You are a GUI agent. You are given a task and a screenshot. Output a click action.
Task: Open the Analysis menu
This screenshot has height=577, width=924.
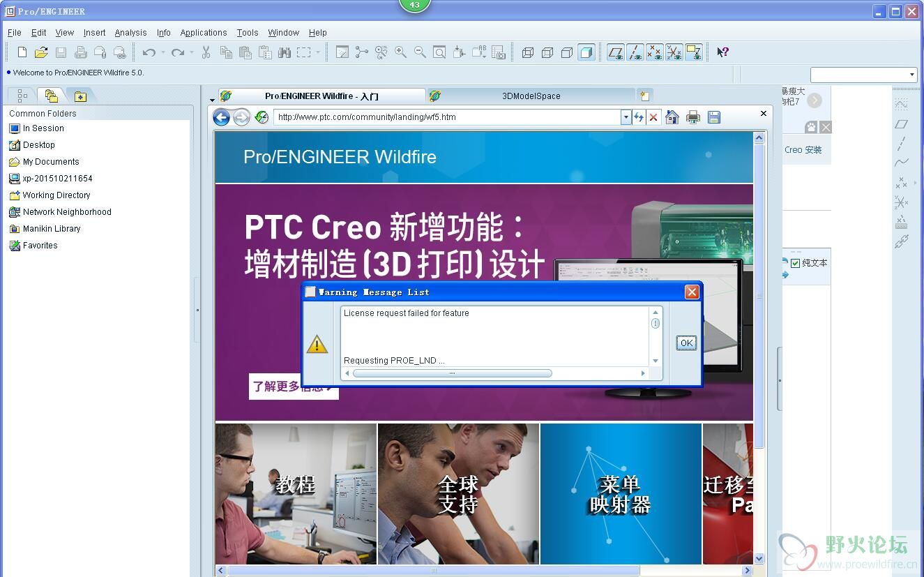pyautogui.click(x=131, y=33)
